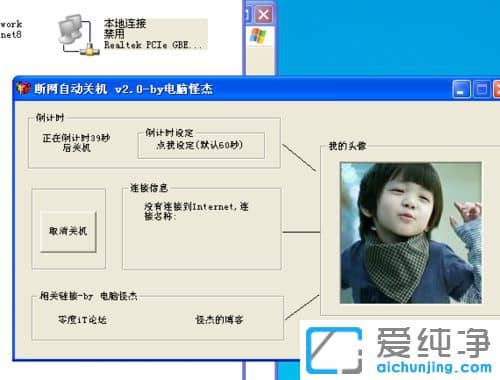Click the Windows flag logo in background window
Image resolution: width=500 pixels, height=380 pixels.
[258, 36]
